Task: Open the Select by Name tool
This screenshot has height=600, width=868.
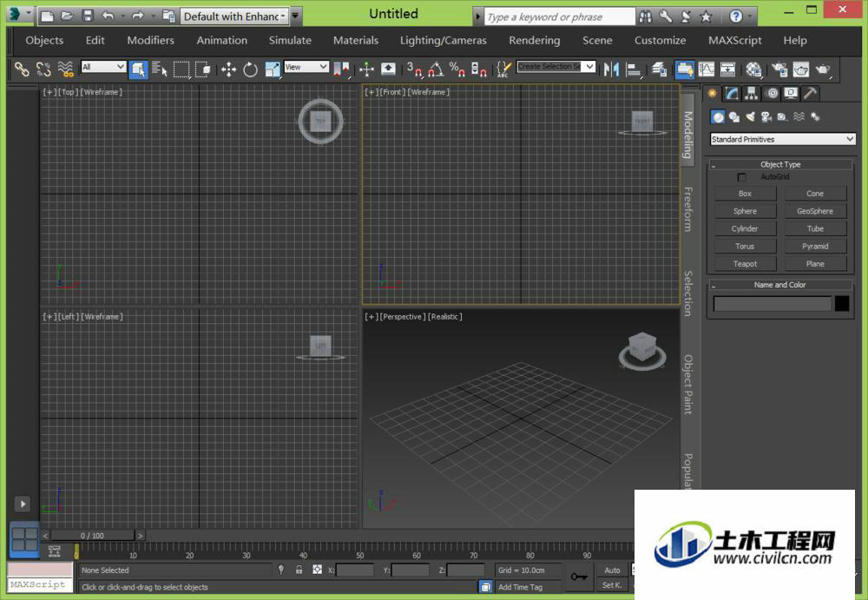Action: click(160, 69)
